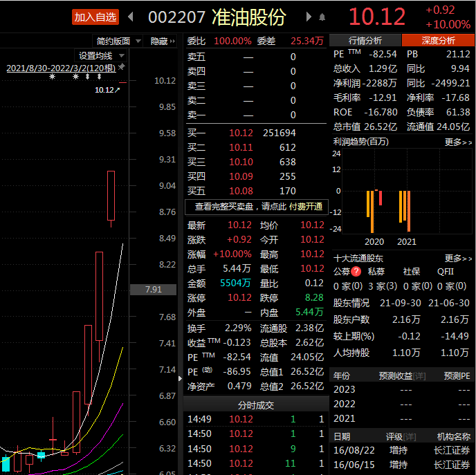The height and width of the screenshot is (475, 476).
Task: Switch to the 深度分析 tab
Action: click(438, 41)
